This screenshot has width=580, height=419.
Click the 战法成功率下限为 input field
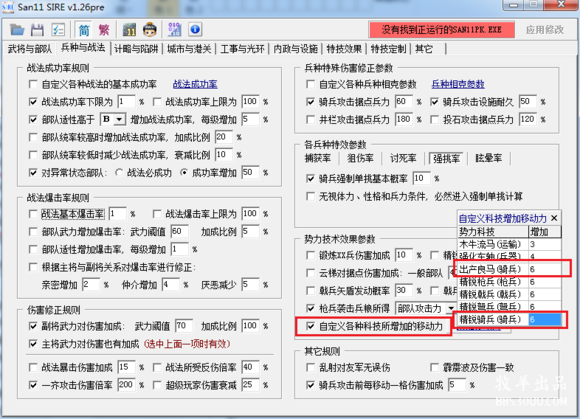(127, 102)
